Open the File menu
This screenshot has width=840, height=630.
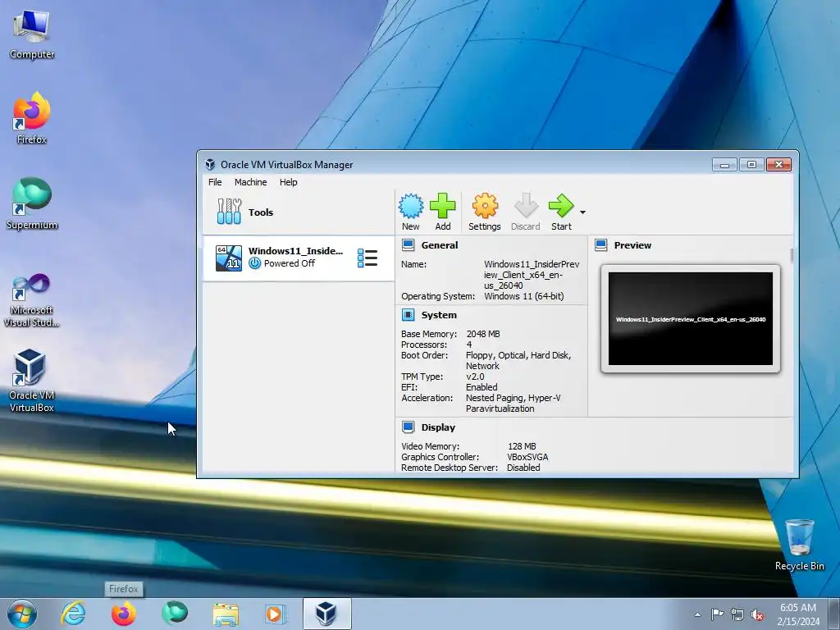click(x=215, y=182)
